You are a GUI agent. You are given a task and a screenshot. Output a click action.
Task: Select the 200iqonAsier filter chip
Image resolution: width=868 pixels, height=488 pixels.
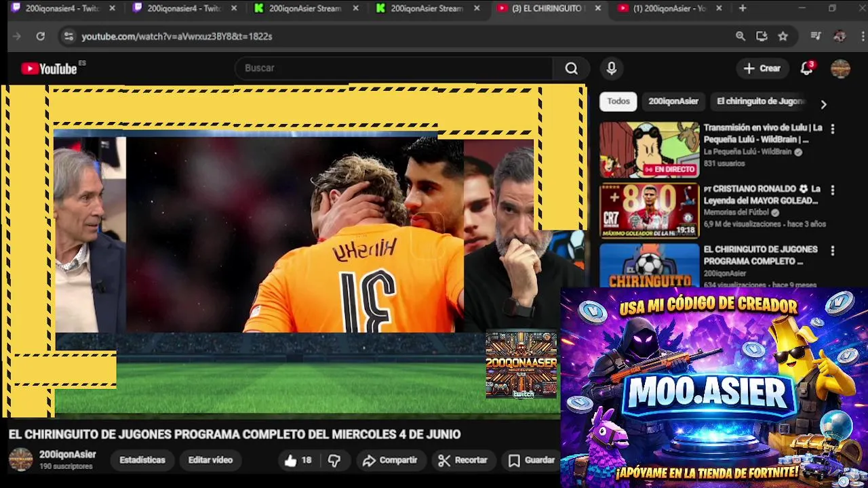tap(673, 101)
